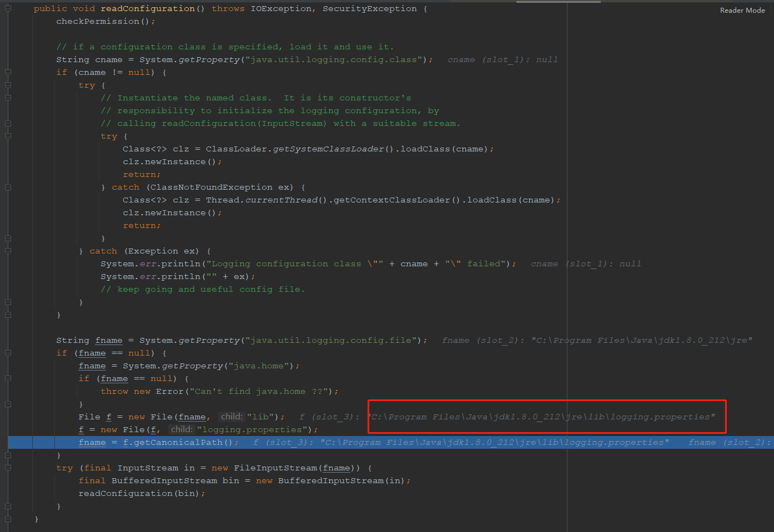Click the 'child:' hint before "lib"

coord(232,417)
